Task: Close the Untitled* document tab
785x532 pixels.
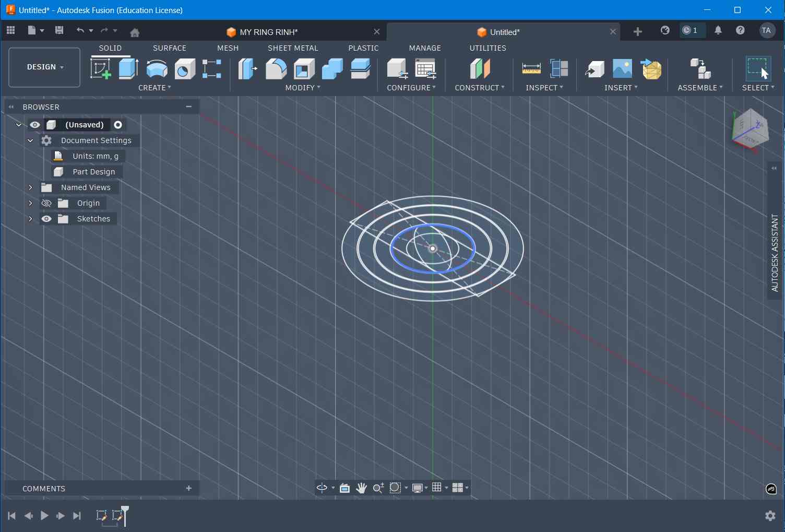Action: 613,32
